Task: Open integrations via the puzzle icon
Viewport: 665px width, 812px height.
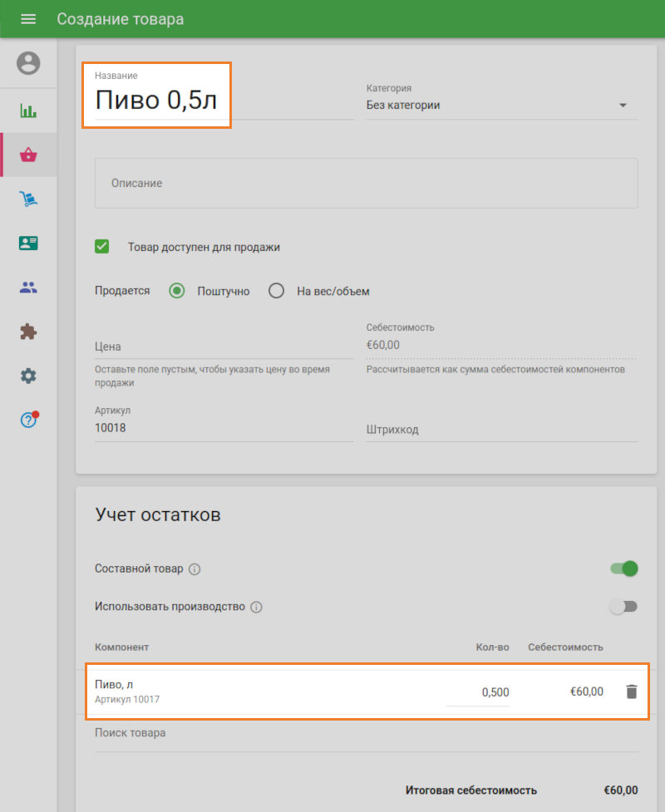Action: coord(28,331)
